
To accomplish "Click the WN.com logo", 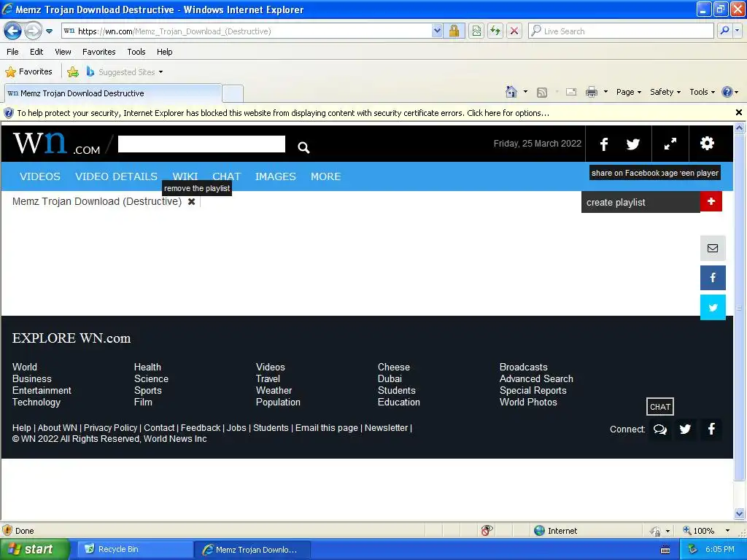I will [x=56, y=143].
